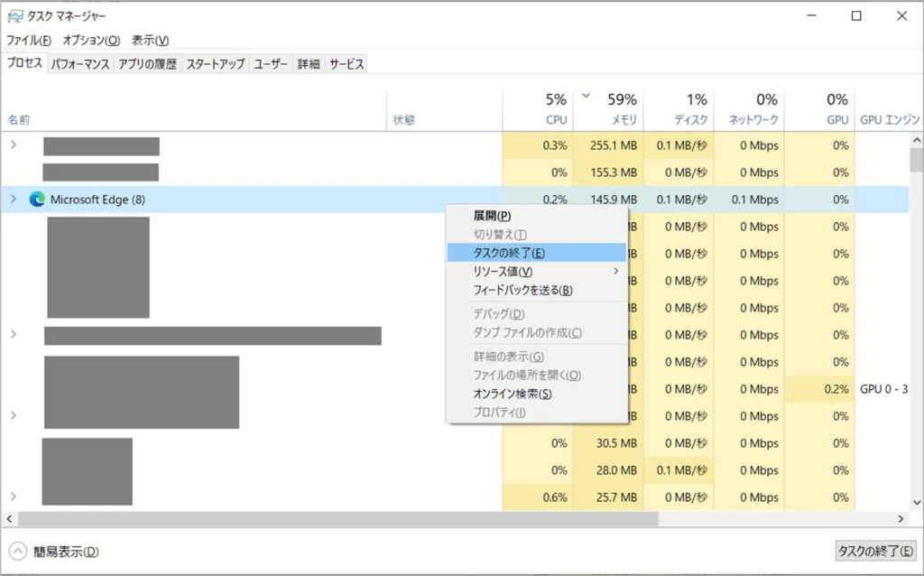Click the 簡易表示 up-arrow circle icon
The width and height of the screenshot is (924, 576).
point(18,552)
